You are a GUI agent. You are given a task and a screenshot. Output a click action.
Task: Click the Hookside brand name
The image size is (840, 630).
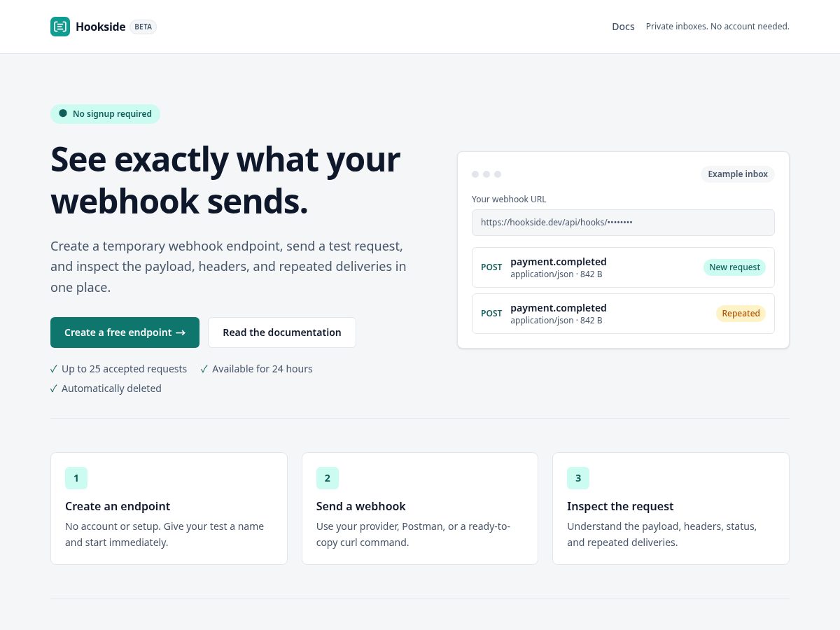click(101, 27)
